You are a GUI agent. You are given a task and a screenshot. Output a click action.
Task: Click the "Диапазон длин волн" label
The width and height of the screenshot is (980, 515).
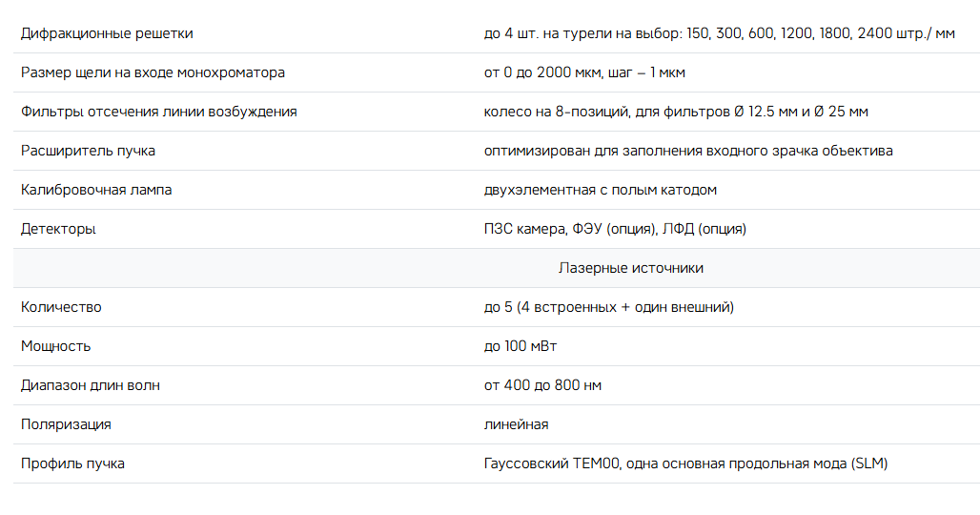coord(91,385)
